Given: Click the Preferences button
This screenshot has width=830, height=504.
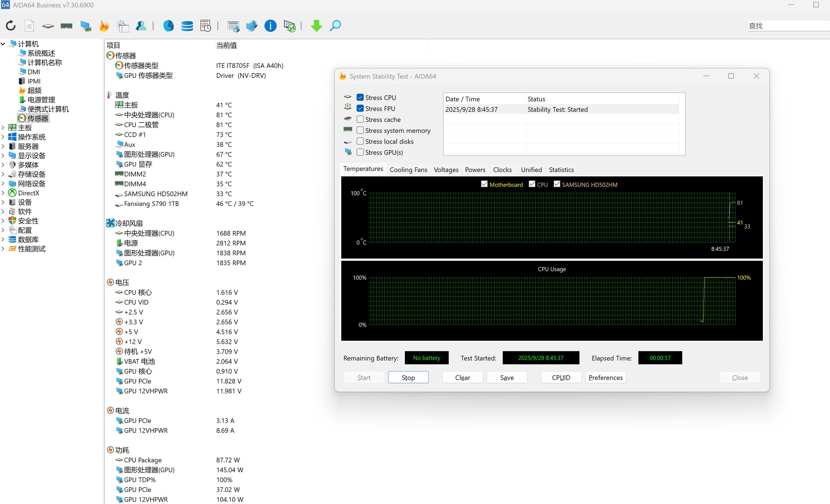Looking at the screenshot, I should [605, 377].
